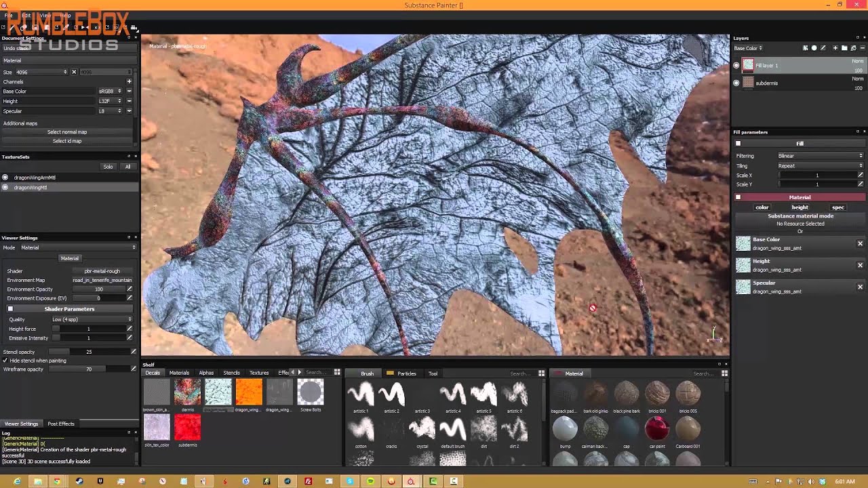Add a folder in Layers panel
Viewport: 868px width, 488px height.
click(x=844, y=48)
